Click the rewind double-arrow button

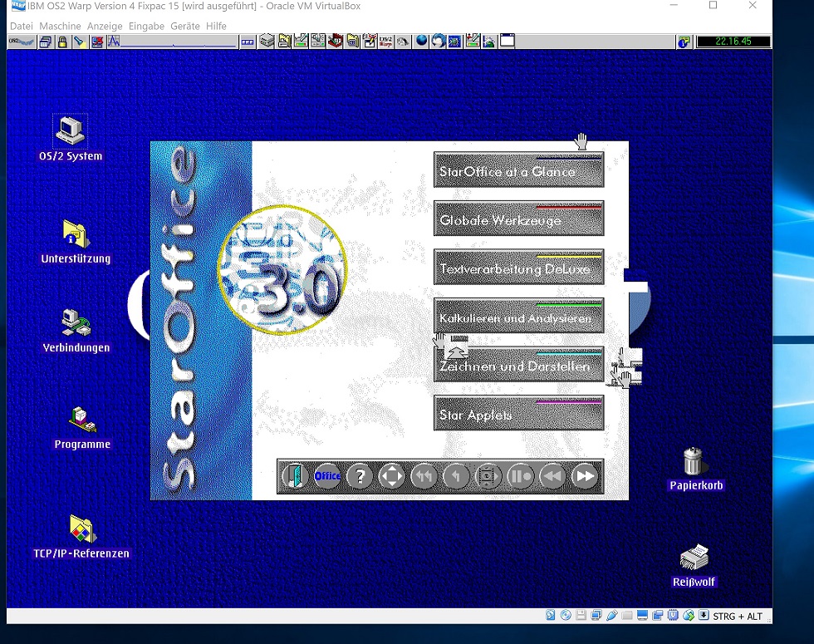tap(552, 475)
